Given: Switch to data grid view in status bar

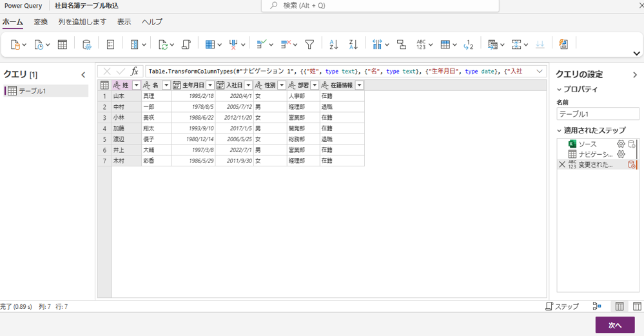Looking at the screenshot, I should (620, 306).
